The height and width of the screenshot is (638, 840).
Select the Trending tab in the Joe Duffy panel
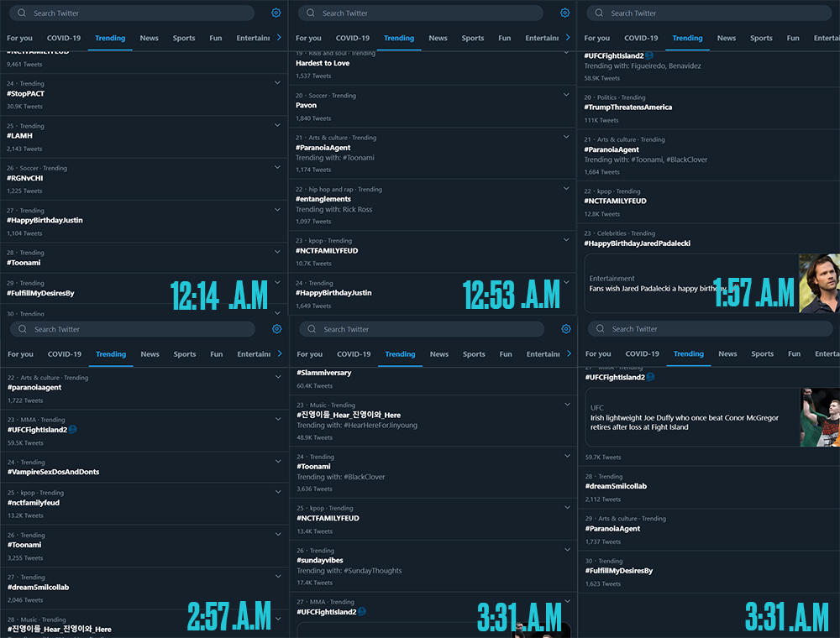689,353
